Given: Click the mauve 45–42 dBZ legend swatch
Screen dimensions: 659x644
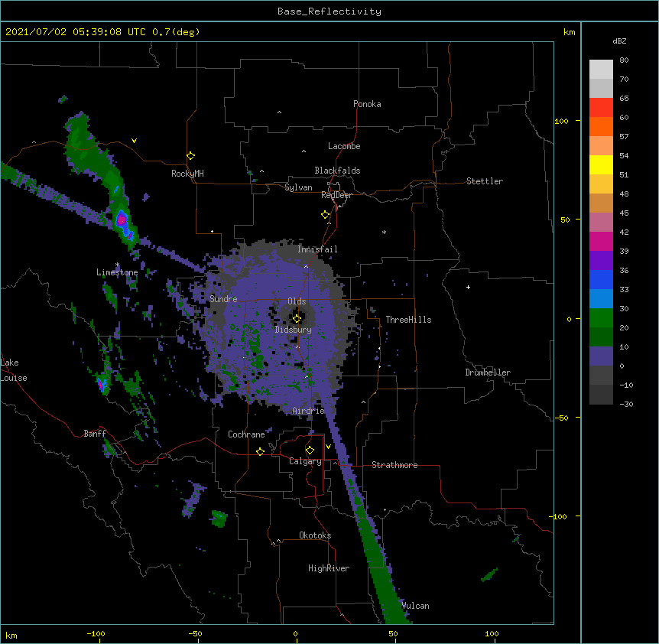Looking at the screenshot, I should click(x=601, y=223).
